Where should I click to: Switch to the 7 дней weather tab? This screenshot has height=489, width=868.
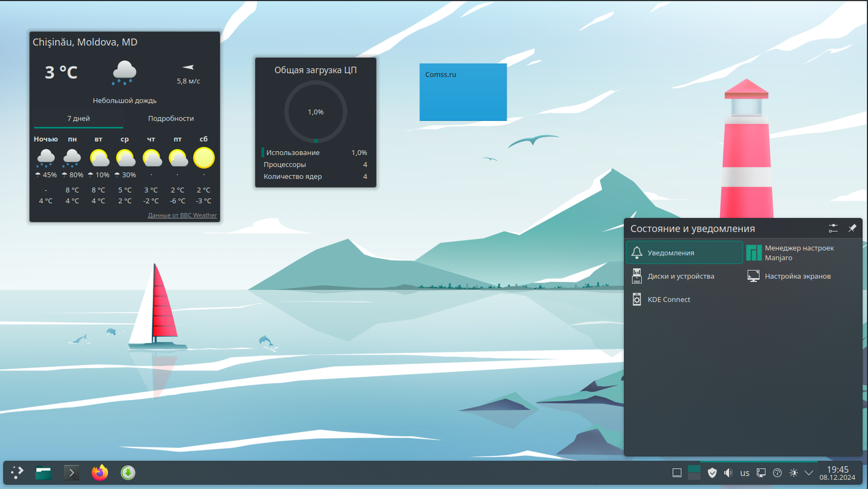click(x=79, y=118)
